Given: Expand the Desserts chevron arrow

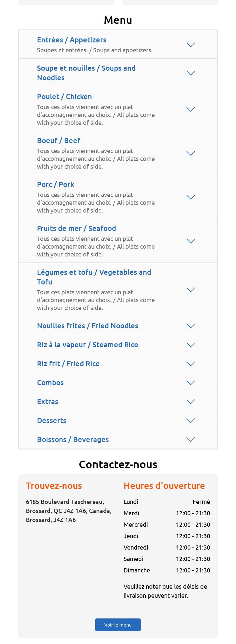Looking at the screenshot, I should [x=191, y=421].
